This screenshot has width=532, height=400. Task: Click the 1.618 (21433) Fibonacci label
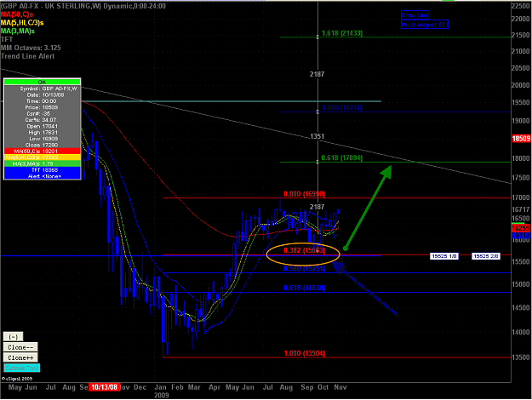click(x=342, y=33)
